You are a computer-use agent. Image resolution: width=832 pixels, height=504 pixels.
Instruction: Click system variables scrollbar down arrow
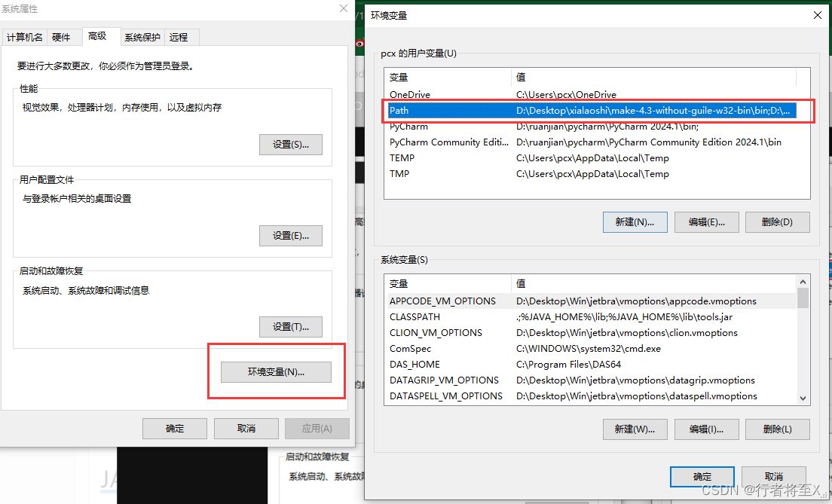(803, 399)
